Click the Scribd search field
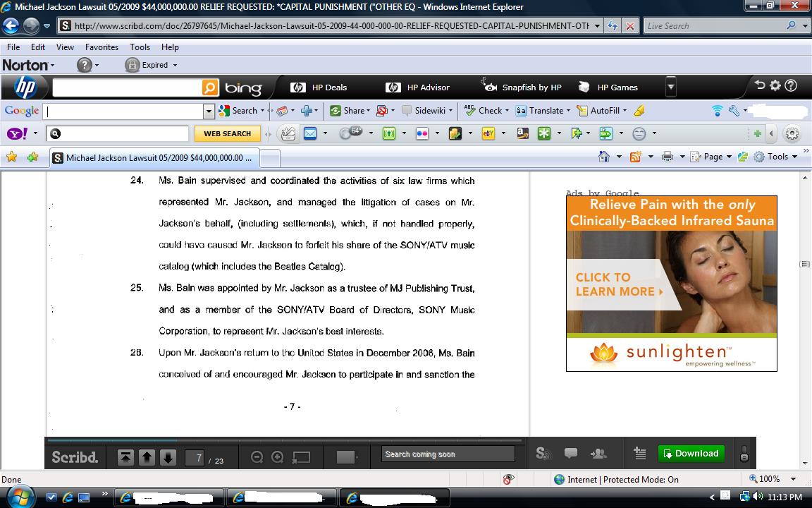The height and width of the screenshot is (508, 812). 448,454
